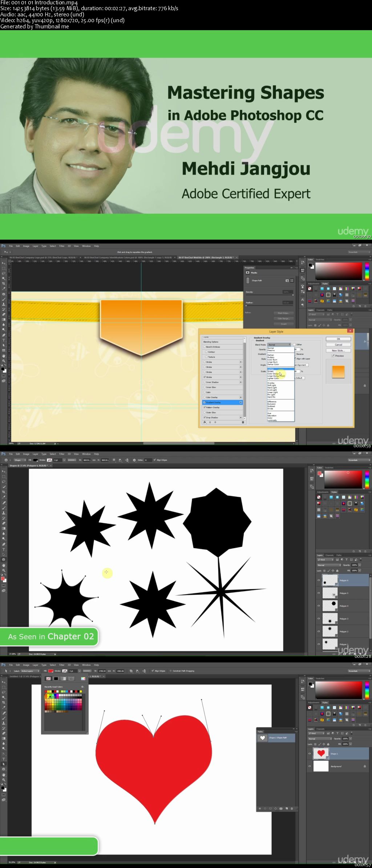This screenshot has width=372, height=868.
Task: Choose Lighten in the blend mode list
Action: tap(280, 369)
